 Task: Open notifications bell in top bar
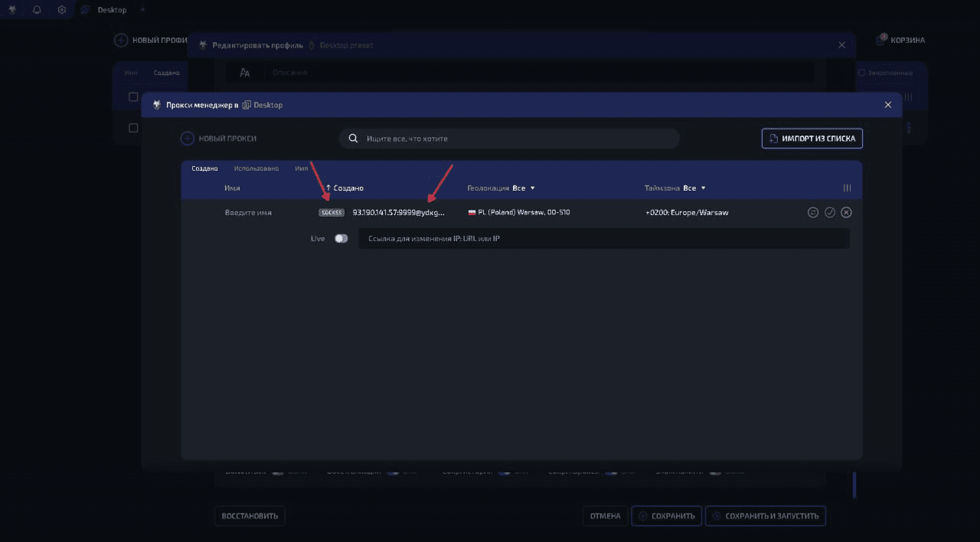tap(37, 10)
